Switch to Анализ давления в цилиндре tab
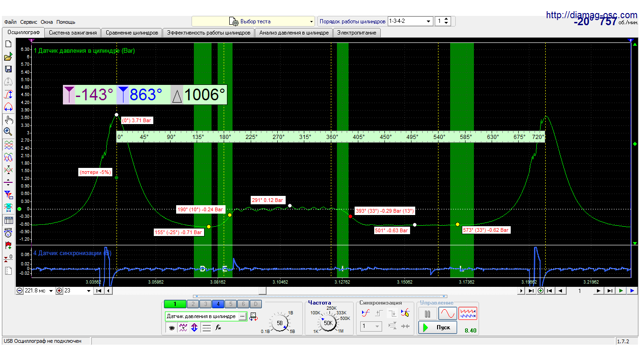 point(294,33)
